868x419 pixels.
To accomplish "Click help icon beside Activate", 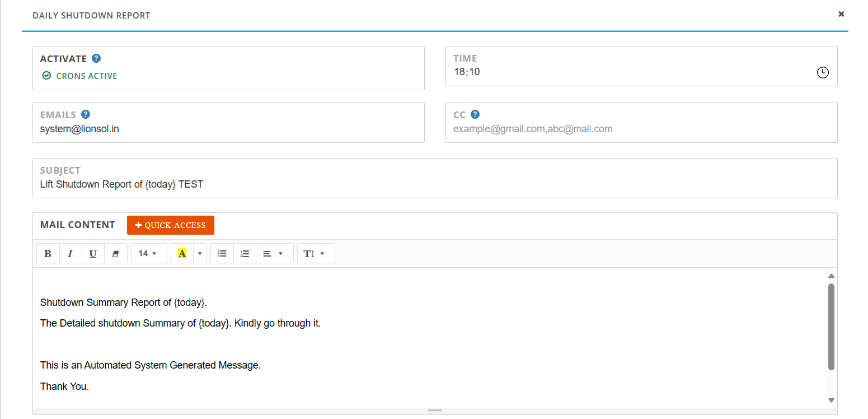I will (x=96, y=58).
